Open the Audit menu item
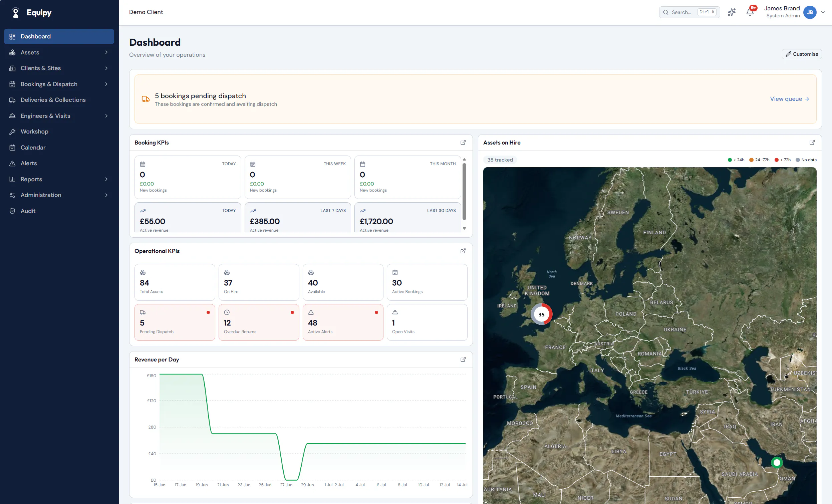The height and width of the screenshot is (504, 832). click(x=59, y=211)
